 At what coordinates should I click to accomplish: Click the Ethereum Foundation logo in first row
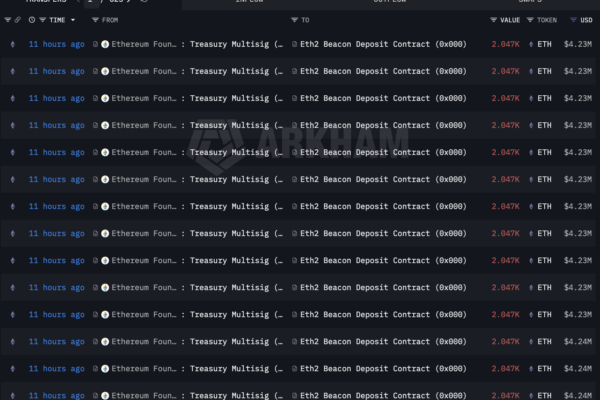pos(105,44)
